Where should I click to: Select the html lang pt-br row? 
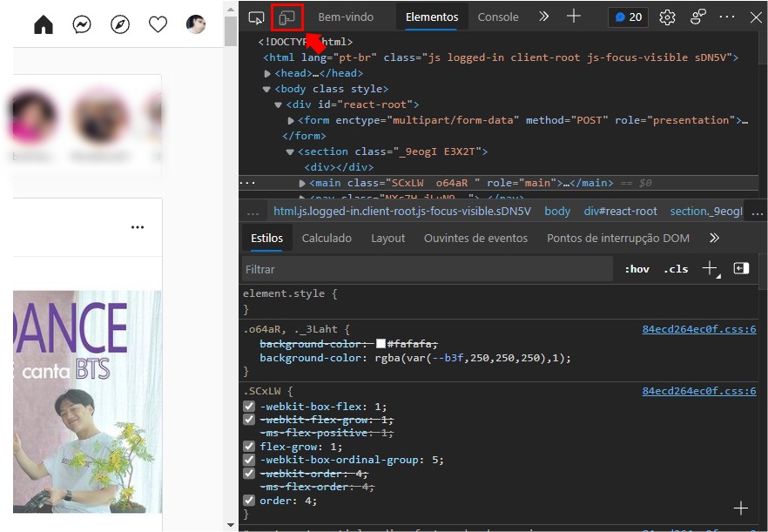coord(501,57)
